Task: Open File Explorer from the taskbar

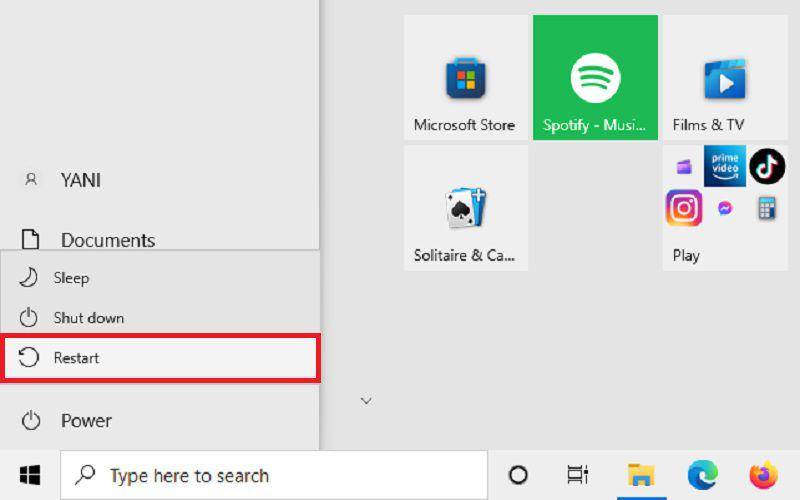Action: (x=641, y=475)
